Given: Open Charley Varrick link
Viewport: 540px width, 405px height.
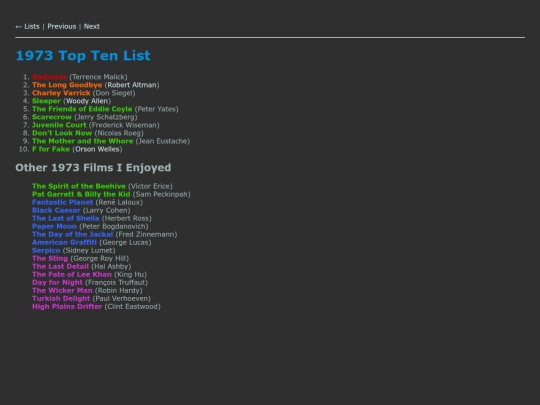Looking at the screenshot, I should click(x=61, y=93).
